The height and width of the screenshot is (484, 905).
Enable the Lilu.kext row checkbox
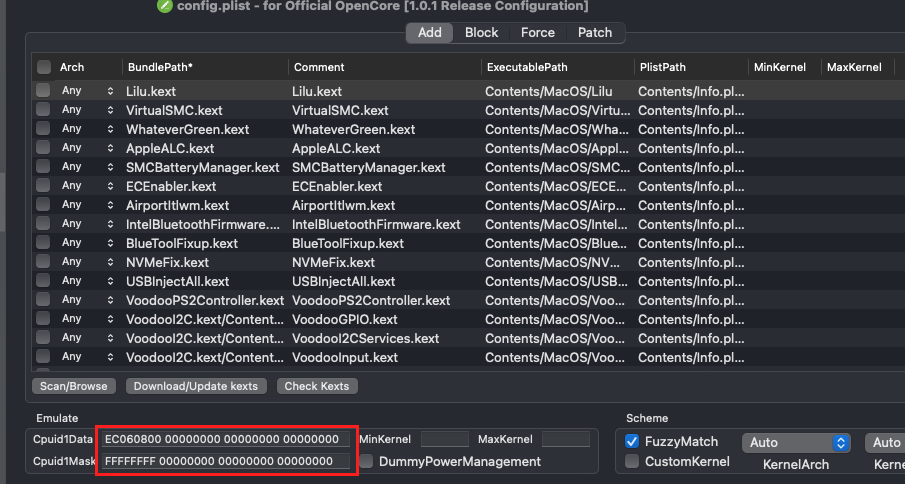pos(43,91)
